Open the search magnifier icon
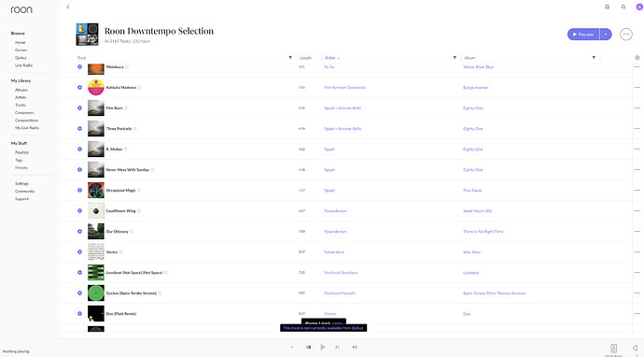The height and width of the screenshot is (357, 644). (x=623, y=7)
